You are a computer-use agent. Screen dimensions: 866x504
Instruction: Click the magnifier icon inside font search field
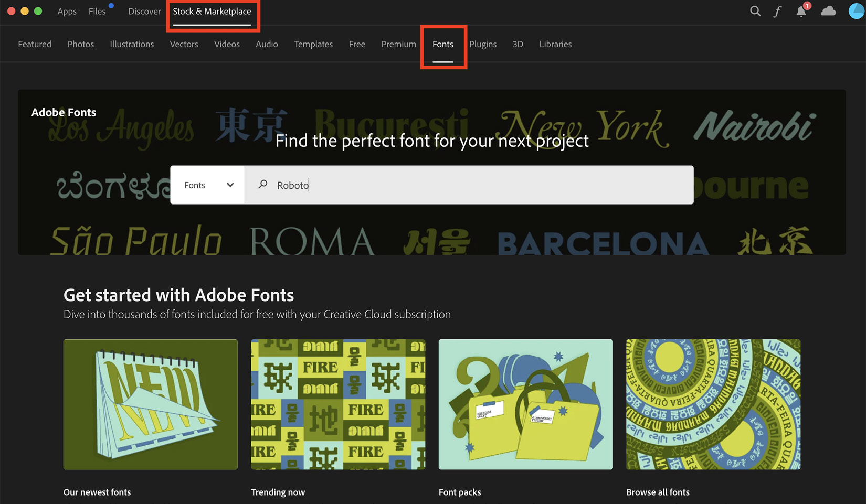click(x=263, y=184)
